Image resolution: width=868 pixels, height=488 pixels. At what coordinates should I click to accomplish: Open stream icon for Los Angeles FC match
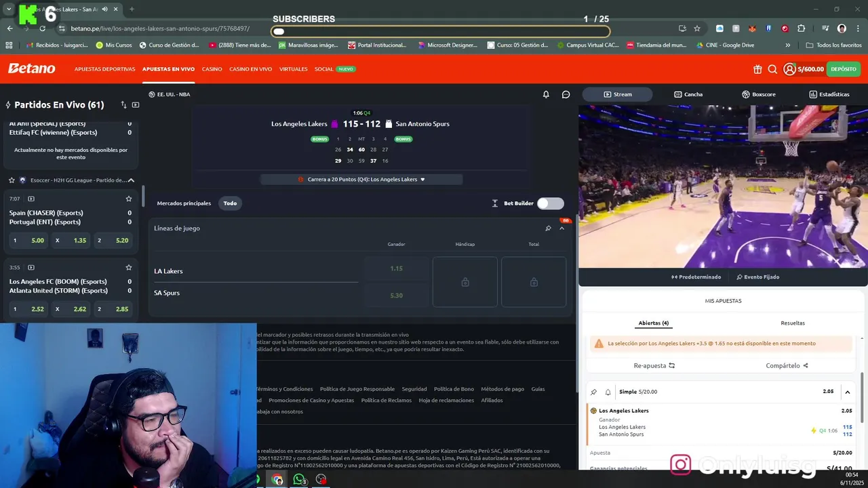pos(31,268)
